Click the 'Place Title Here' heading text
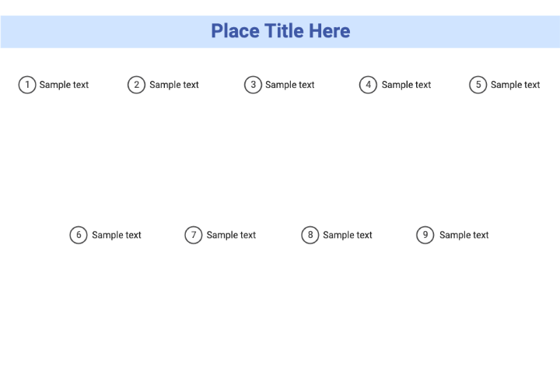560x392 pixels. point(280,31)
